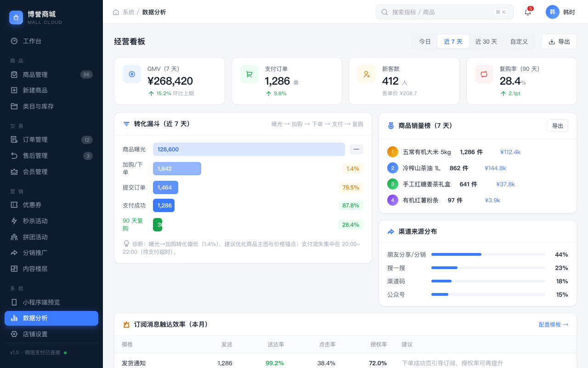Open the 配置模板 link
The width and height of the screenshot is (588, 368).
click(554, 324)
